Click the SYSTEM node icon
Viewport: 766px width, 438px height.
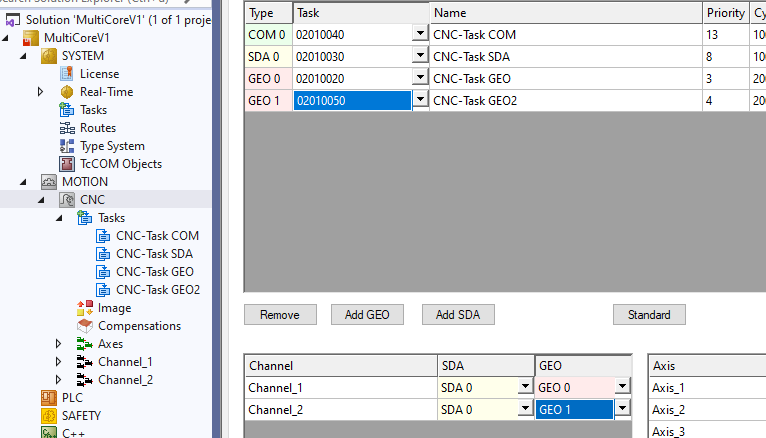49,56
